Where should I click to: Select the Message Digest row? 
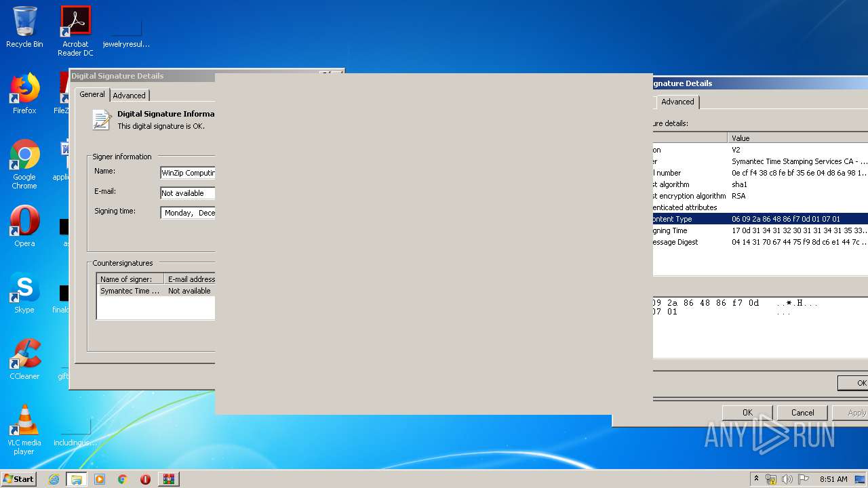tap(760, 242)
